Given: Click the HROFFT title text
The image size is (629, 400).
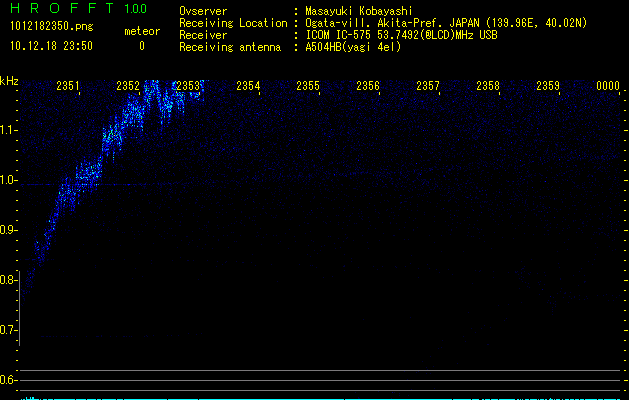Looking at the screenshot, I should [61, 8].
